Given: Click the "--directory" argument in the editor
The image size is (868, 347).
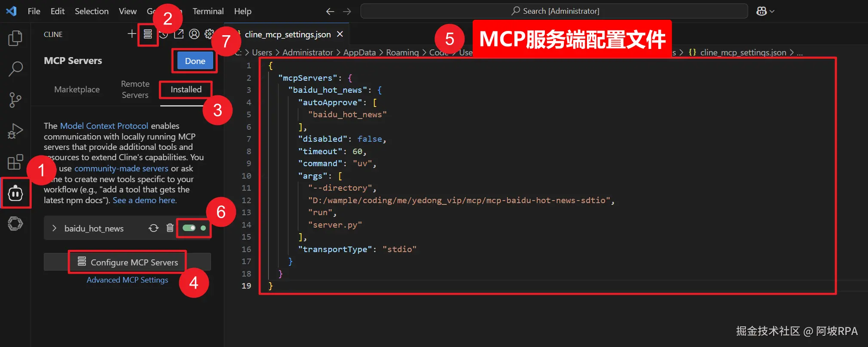Looking at the screenshot, I should coord(340,188).
